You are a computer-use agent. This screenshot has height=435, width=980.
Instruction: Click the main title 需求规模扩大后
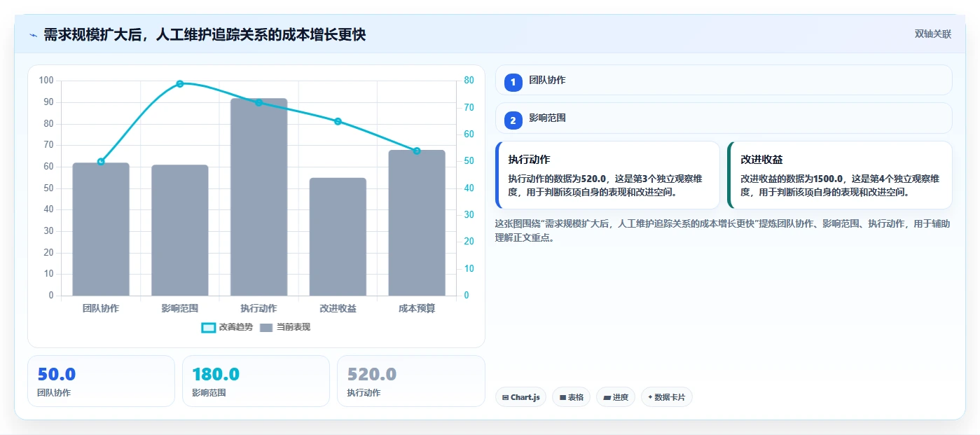click(x=205, y=35)
